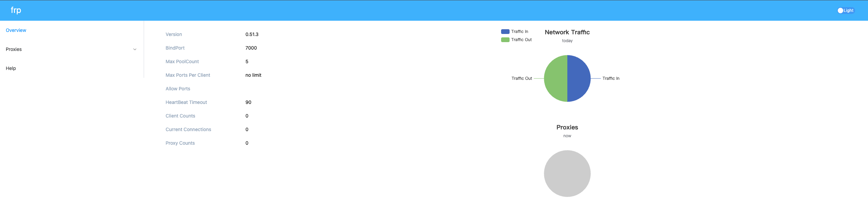
Task: Click the Proxy Counts value 0
Action: 247,143
